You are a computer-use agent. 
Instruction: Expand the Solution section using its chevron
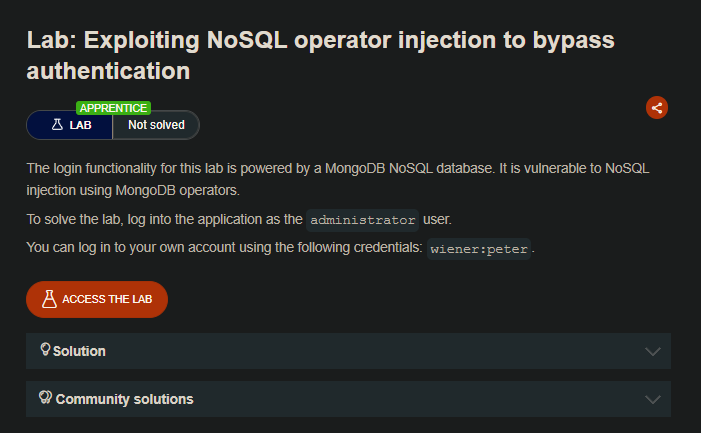point(653,351)
